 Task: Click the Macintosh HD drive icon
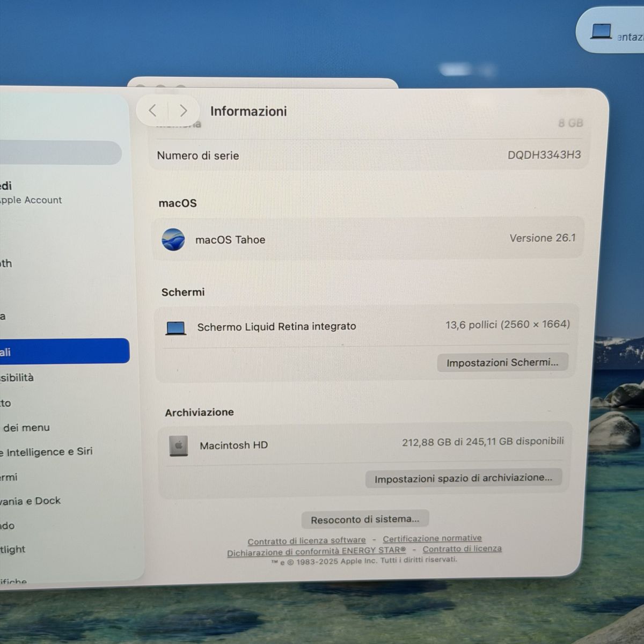(x=179, y=445)
